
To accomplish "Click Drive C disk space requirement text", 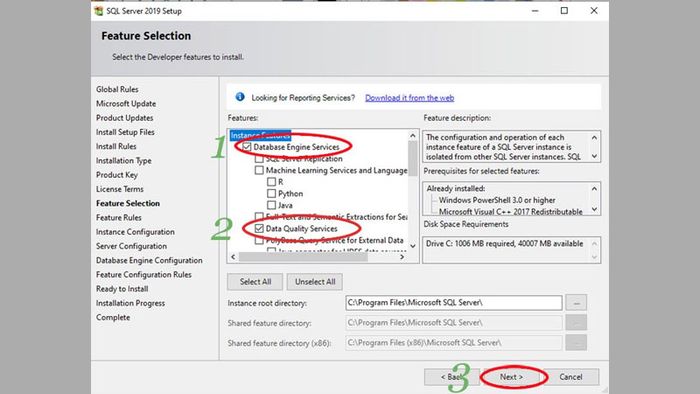I will [x=504, y=244].
